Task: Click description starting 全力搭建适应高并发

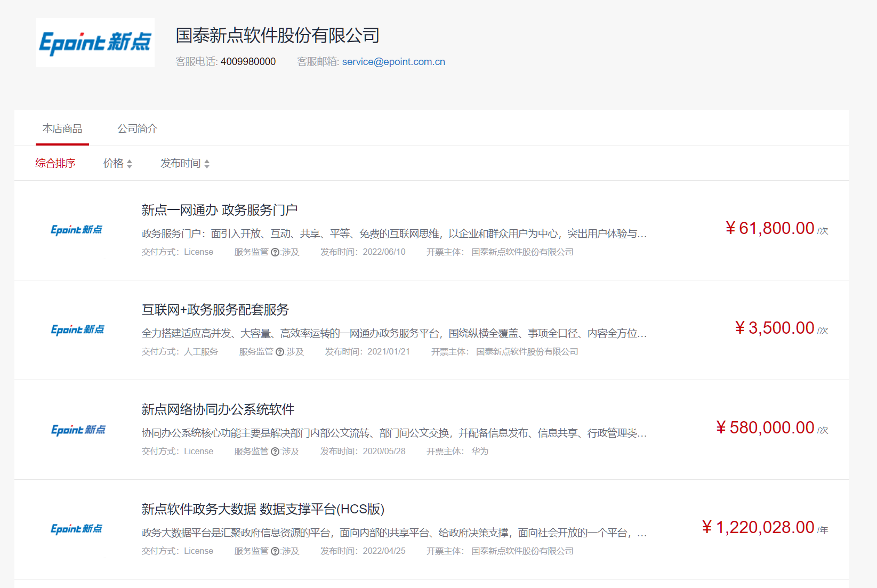Action: 394,333
